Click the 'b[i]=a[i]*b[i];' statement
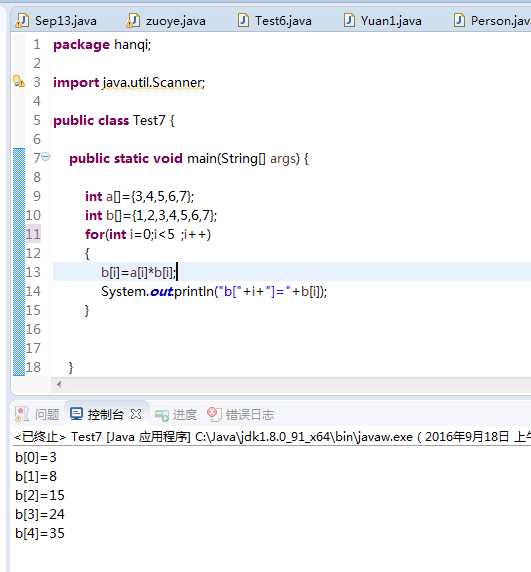The height and width of the screenshot is (572, 531). pyautogui.click(x=139, y=272)
